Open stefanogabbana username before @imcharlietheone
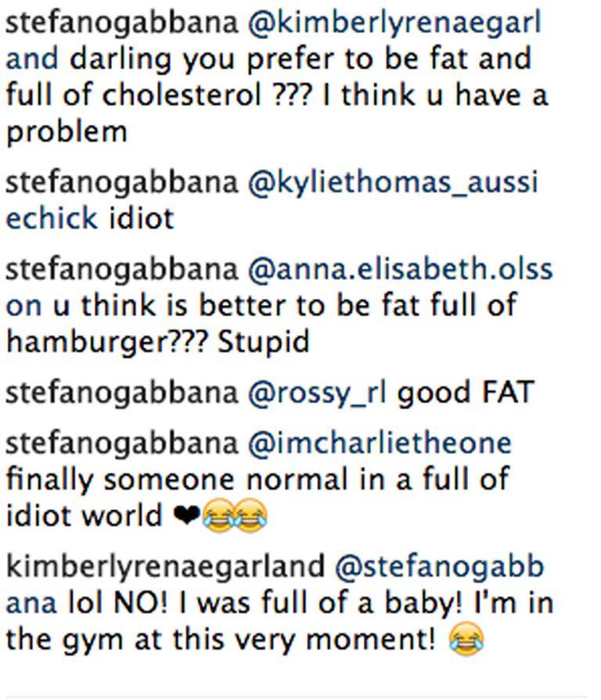Screen dimensions: 601x700 pos(121,443)
